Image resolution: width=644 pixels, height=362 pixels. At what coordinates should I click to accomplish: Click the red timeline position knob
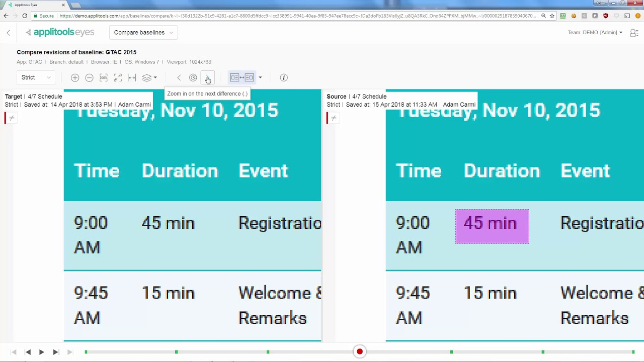pos(360,351)
